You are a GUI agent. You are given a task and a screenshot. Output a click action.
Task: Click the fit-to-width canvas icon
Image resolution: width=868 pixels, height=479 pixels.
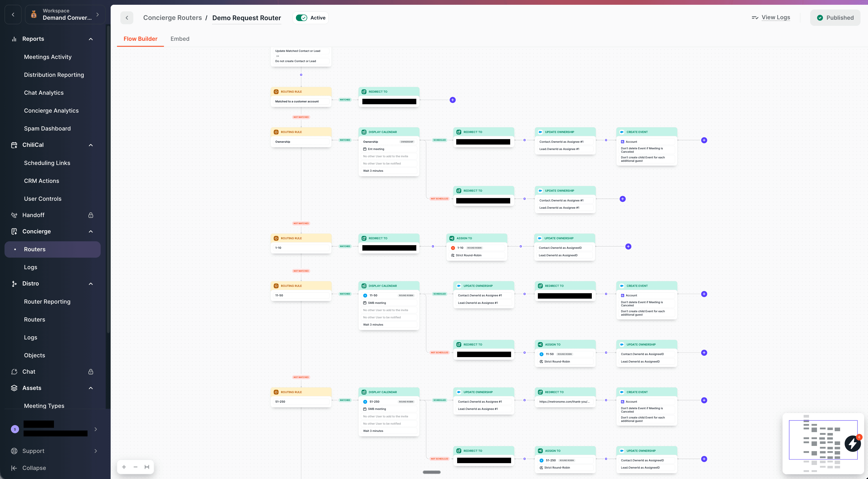[147, 467]
